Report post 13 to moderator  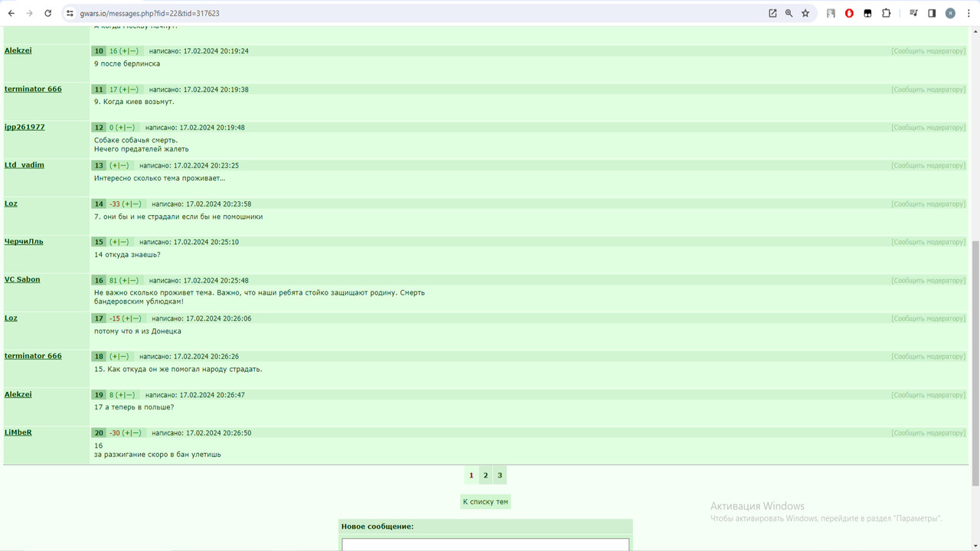[x=928, y=165]
